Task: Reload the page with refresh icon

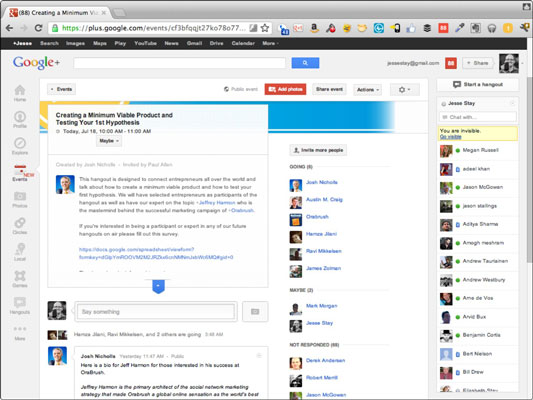Action: (x=38, y=28)
